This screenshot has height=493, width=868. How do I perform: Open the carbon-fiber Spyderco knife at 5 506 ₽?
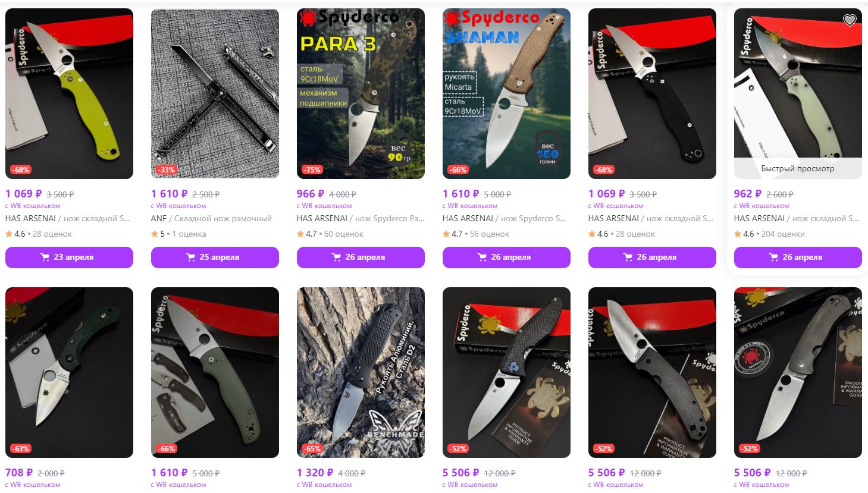(506, 372)
